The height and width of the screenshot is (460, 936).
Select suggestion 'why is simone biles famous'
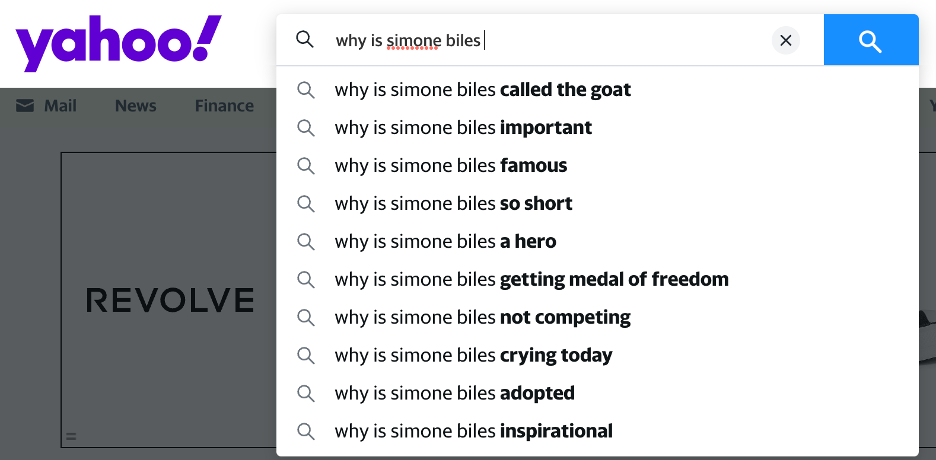(x=451, y=166)
